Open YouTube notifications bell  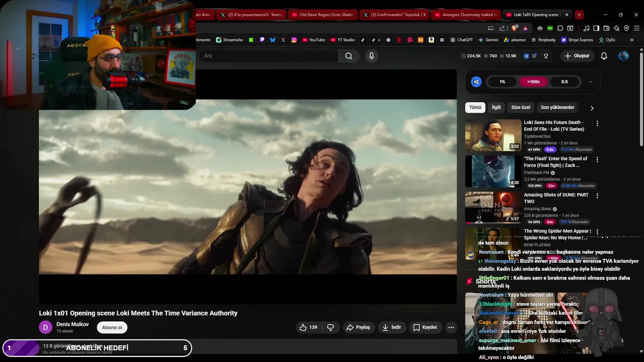[x=604, y=56]
